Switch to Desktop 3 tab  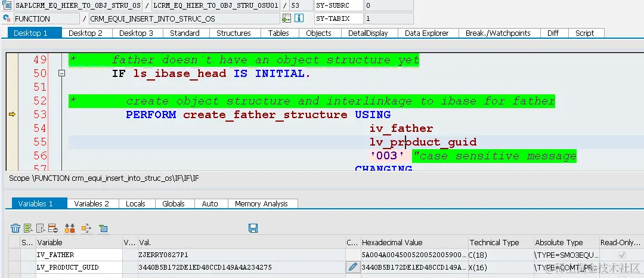[137, 33]
